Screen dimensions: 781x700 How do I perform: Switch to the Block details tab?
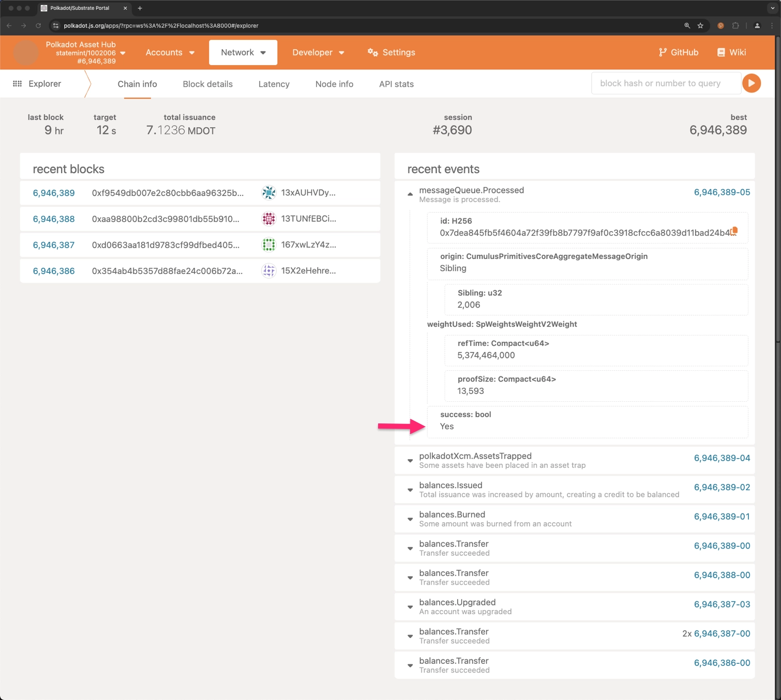click(207, 84)
